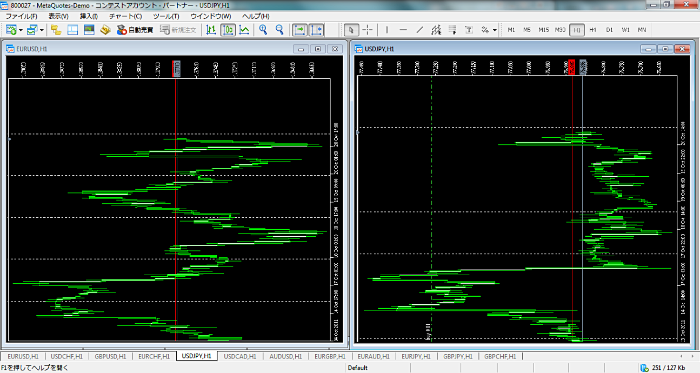This screenshot has height=373, width=700.
Task: Select the trendline drawing tool
Action: coord(420,30)
